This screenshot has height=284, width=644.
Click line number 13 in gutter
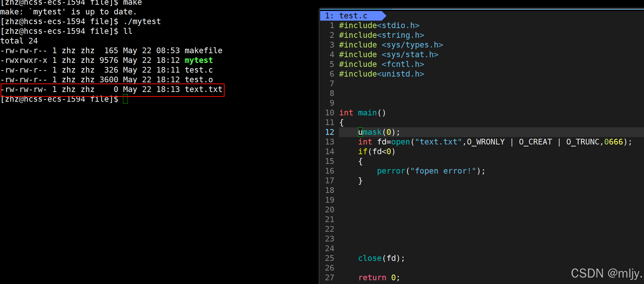click(330, 142)
